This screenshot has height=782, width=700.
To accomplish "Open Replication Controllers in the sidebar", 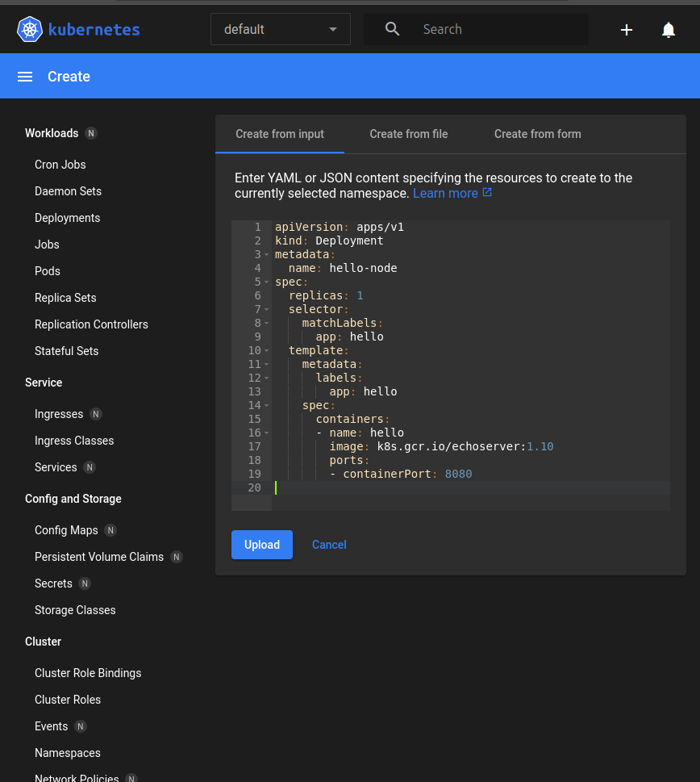I will click(x=91, y=324).
